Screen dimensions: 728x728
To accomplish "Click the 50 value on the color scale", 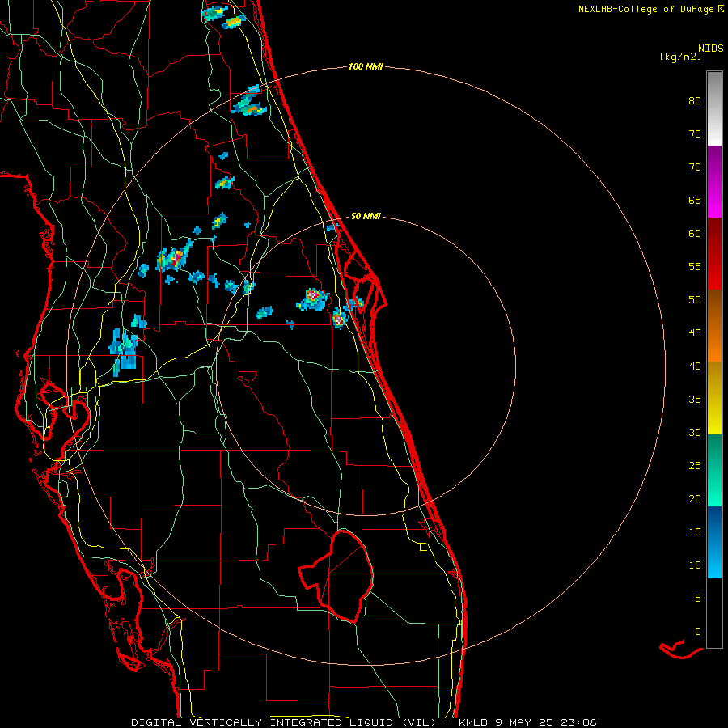I will [x=695, y=300].
